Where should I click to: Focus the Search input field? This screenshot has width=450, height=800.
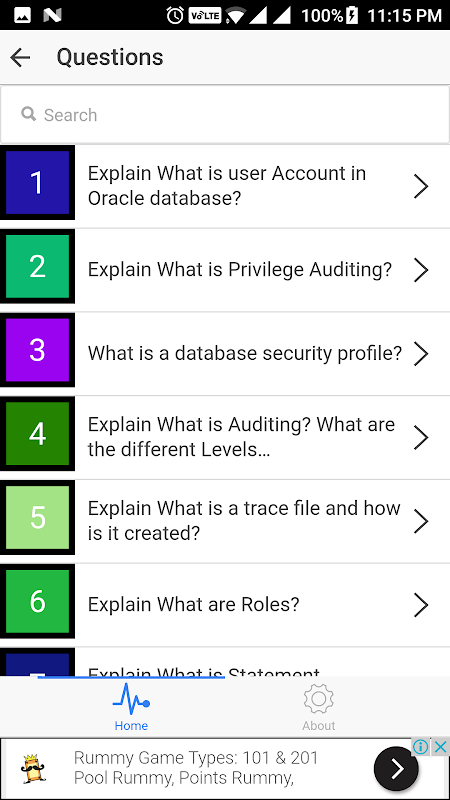[225, 114]
